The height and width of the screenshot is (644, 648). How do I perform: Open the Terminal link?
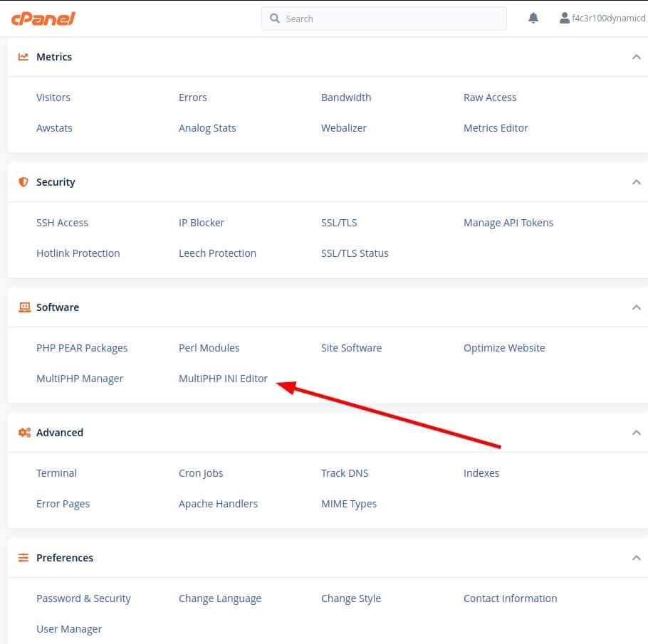(56, 473)
